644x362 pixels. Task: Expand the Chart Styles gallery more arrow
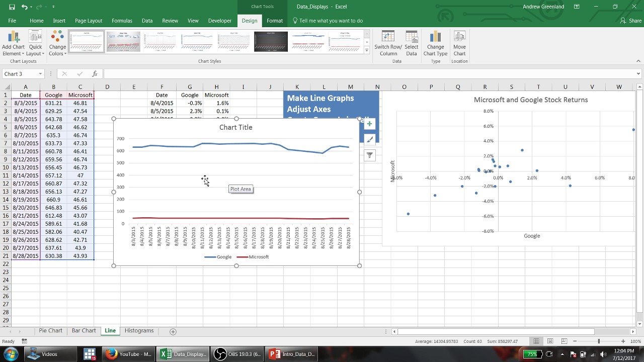point(367,50)
